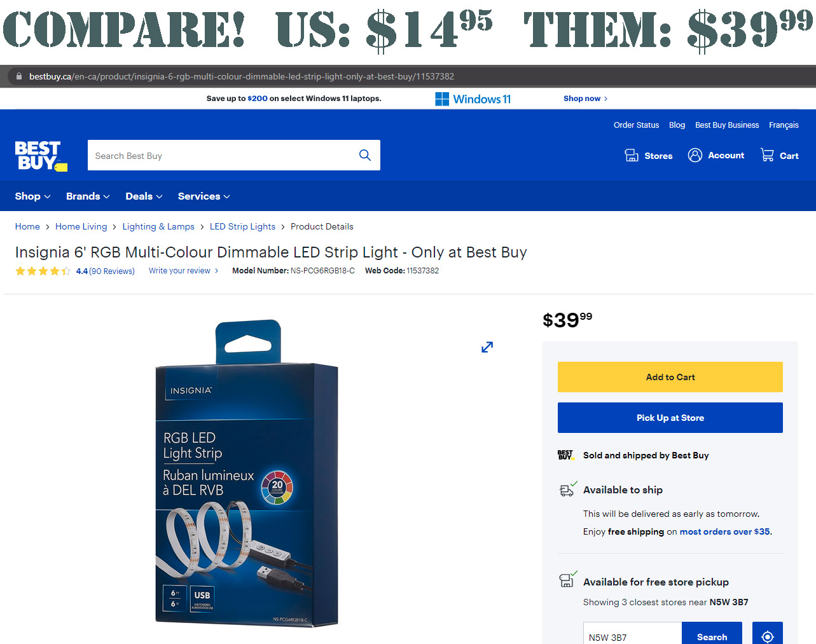This screenshot has height=644, width=816.
Task: Expand product image with enlarge arrows icon
Action: 487,347
